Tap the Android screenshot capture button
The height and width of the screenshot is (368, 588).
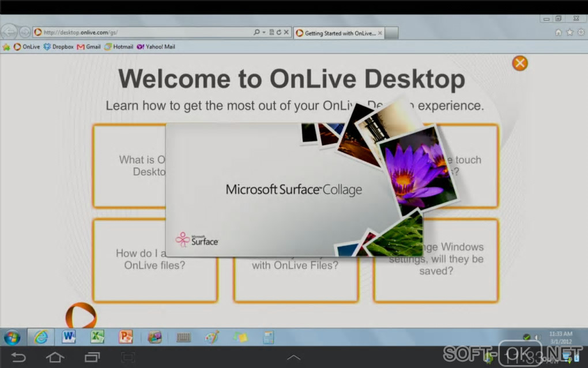pyautogui.click(x=128, y=357)
